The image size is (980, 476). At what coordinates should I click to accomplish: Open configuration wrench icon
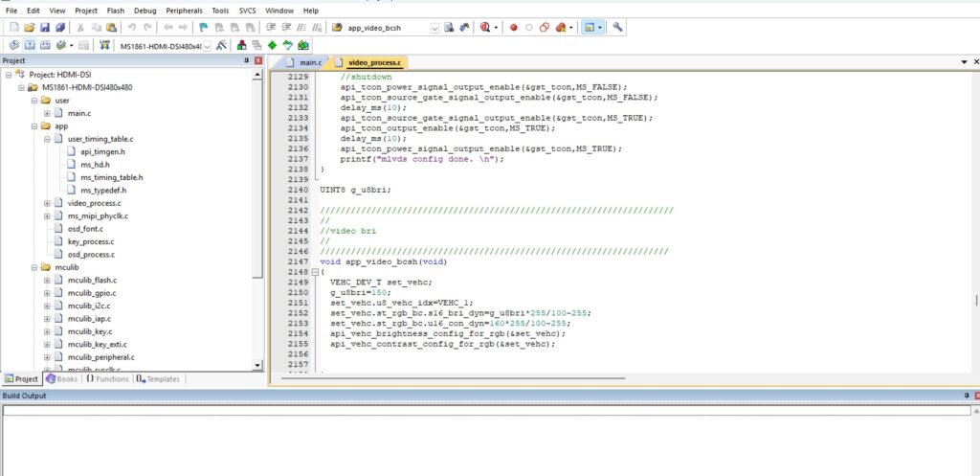click(x=617, y=28)
